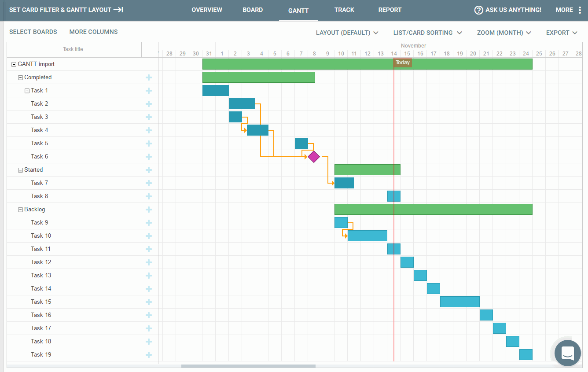The width and height of the screenshot is (588, 372).
Task: Click the plus icon beside Task 19
Action: 149,354
